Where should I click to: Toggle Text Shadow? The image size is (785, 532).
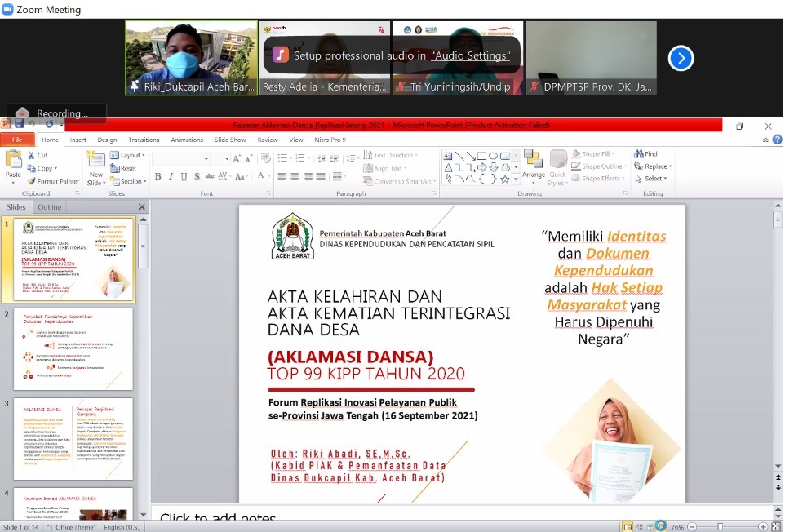197,176
